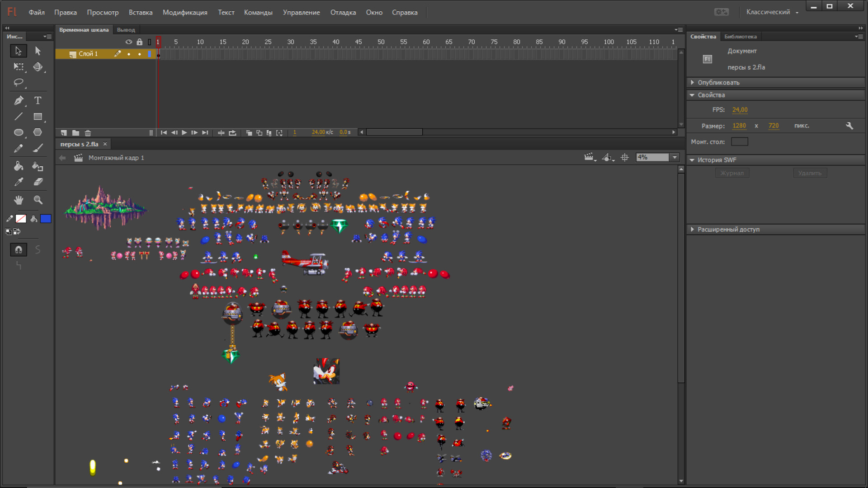The height and width of the screenshot is (488, 868).
Task: Toggle Snap to Objects magnet
Action: coord(19,249)
